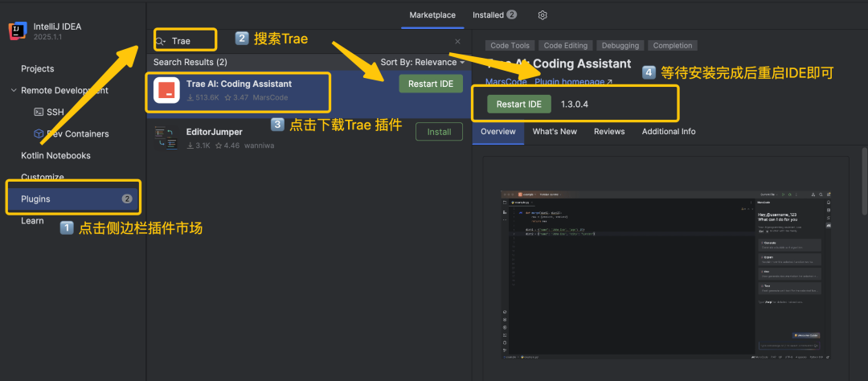Click the SSH terminal icon
Image resolution: width=868 pixels, height=381 pixels.
(39, 112)
